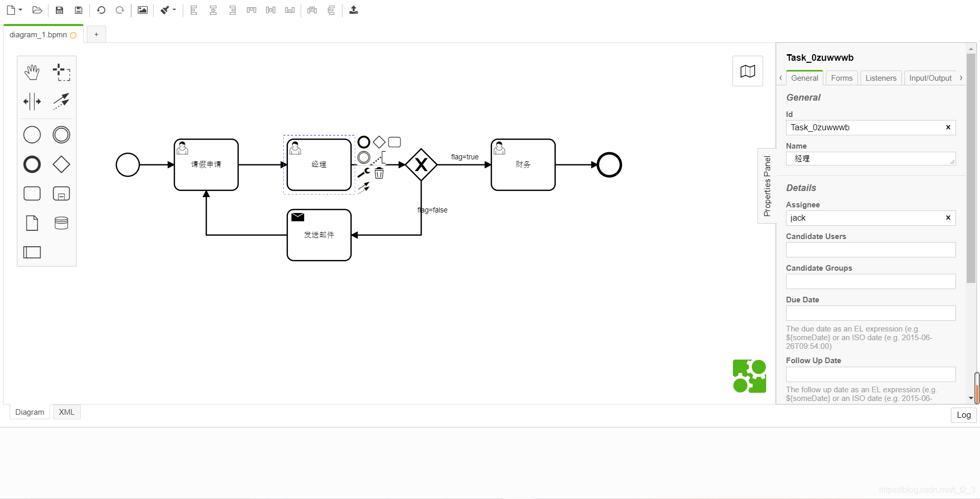Append gateway from context pad
Viewport: 980px width, 499px height.
pyautogui.click(x=379, y=142)
